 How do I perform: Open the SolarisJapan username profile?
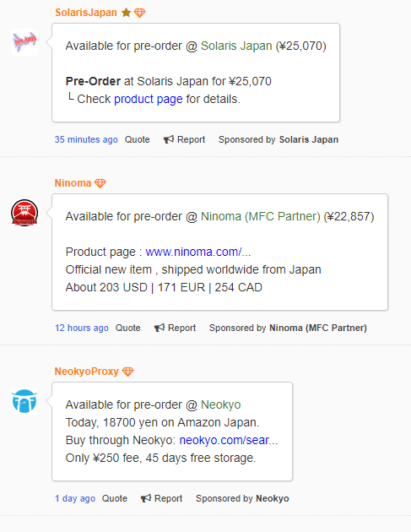click(86, 13)
